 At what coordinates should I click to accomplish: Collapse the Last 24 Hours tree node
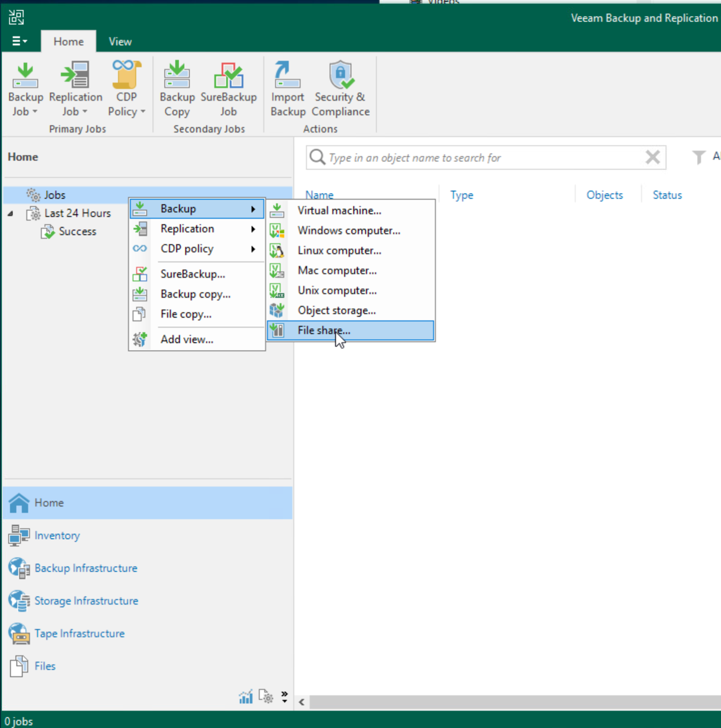click(10, 213)
